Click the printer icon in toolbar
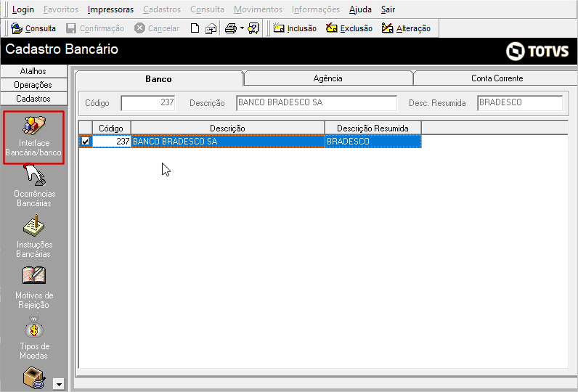 [x=231, y=28]
